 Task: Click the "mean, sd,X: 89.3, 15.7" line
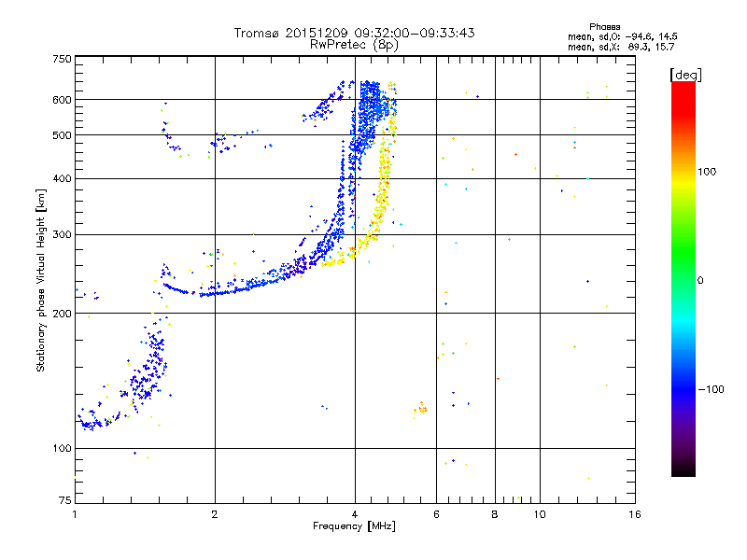tap(621, 47)
